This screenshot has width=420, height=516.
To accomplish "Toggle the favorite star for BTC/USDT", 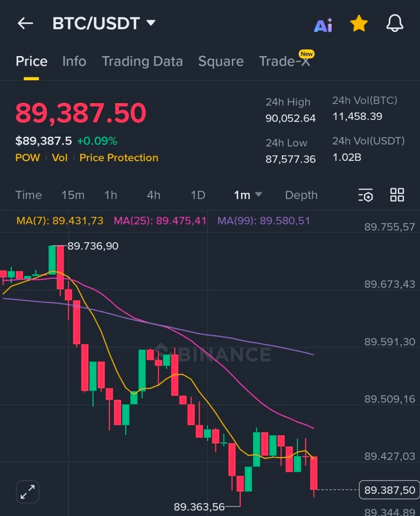I will pos(359,24).
